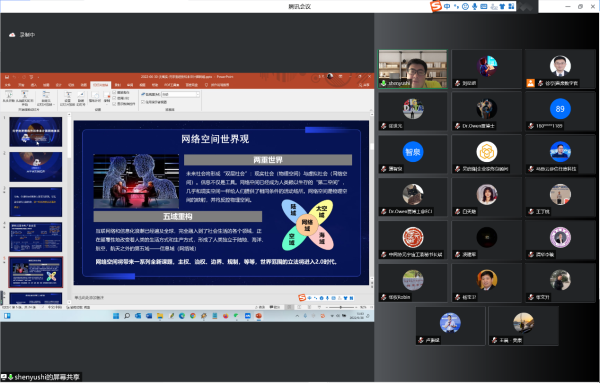Switch to the 视图 (View) ribbon tab
Screen dimensions: 600x383
[142, 85]
